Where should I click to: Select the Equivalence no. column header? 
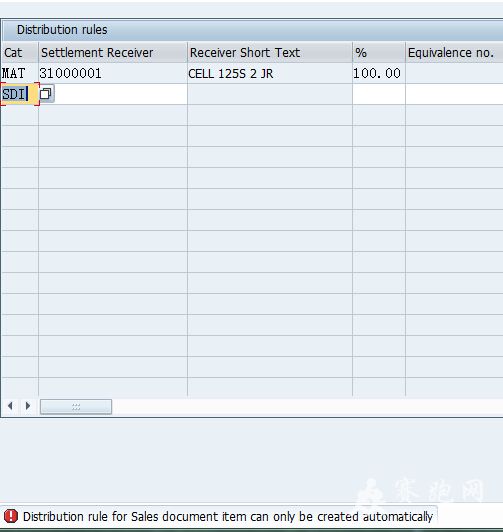[454, 53]
